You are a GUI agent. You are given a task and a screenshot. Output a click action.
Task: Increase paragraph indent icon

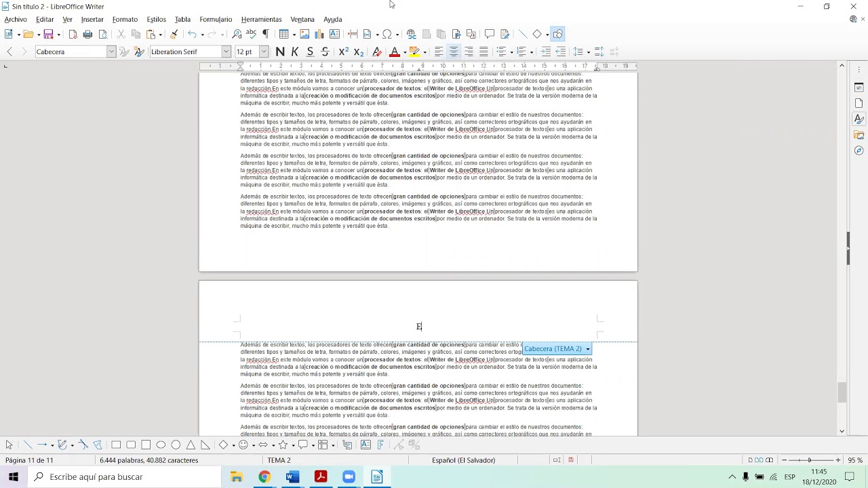coord(546,52)
